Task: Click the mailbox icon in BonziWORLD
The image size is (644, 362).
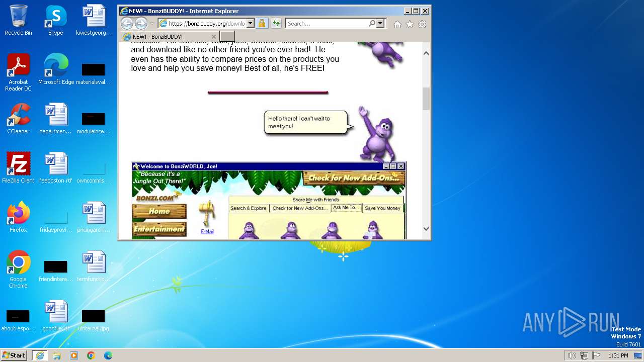Action: click(206, 214)
